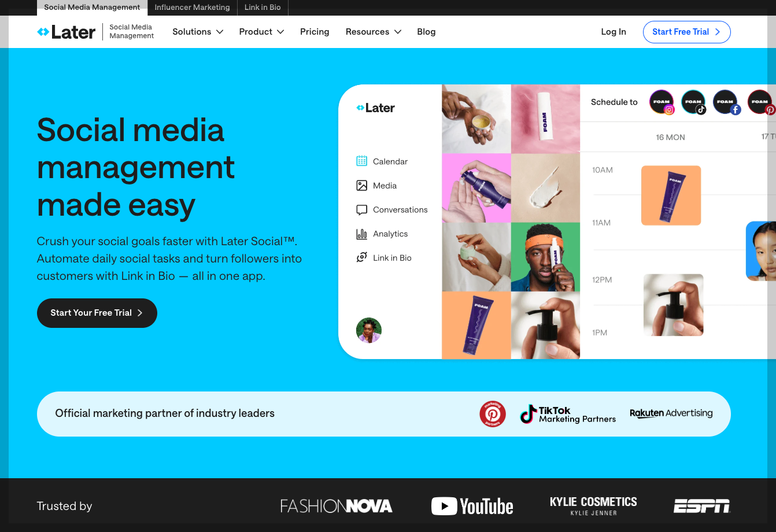Click the Media icon in the preview sidebar

(362, 186)
